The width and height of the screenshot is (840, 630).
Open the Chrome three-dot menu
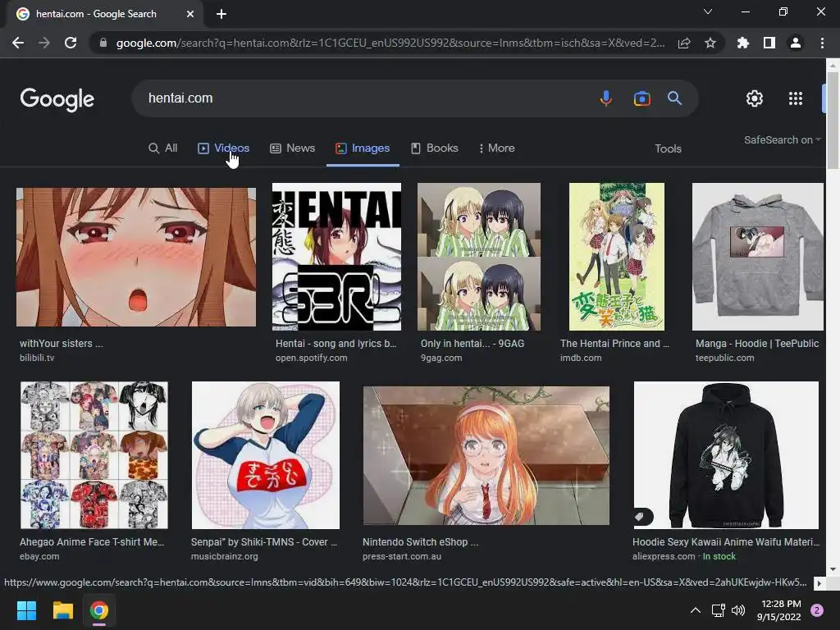[822, 43]
